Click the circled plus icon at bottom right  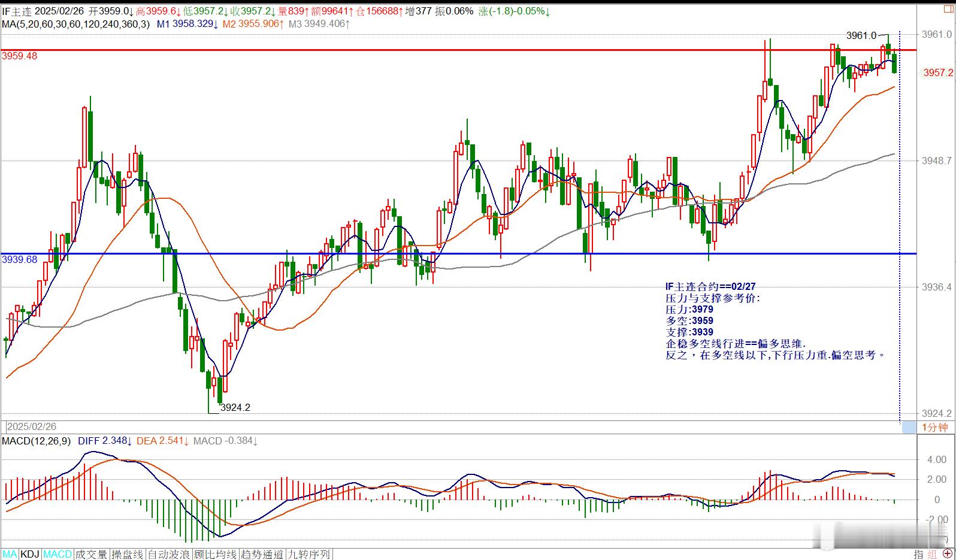point(948,554)
